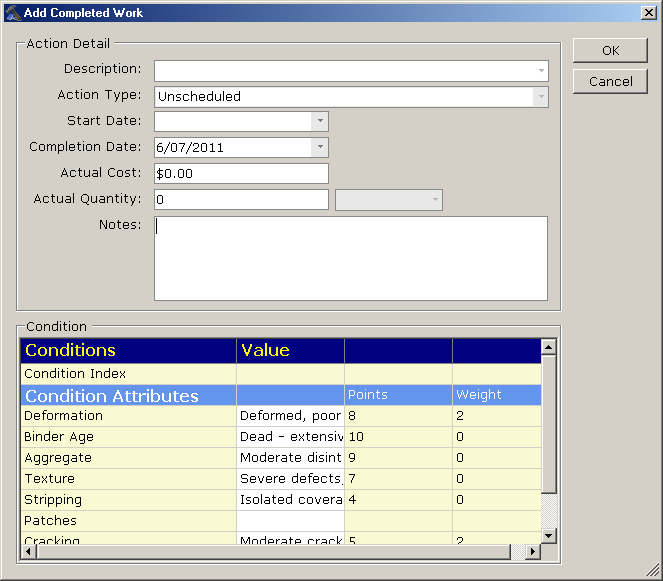The image size is (663, 581).
Task: Click the vertical scrollbar thumb in conditions grid
Action: coord(548,424)
